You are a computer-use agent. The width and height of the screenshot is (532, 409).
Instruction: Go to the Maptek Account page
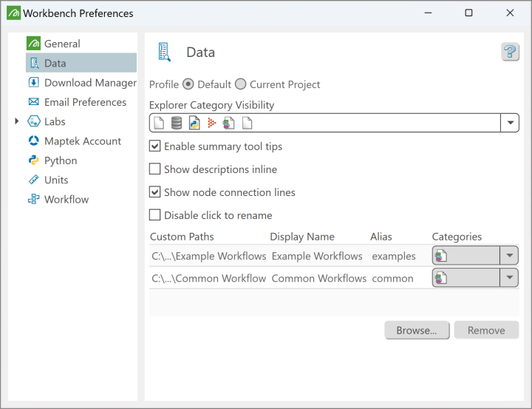click(x=82, y=141)
